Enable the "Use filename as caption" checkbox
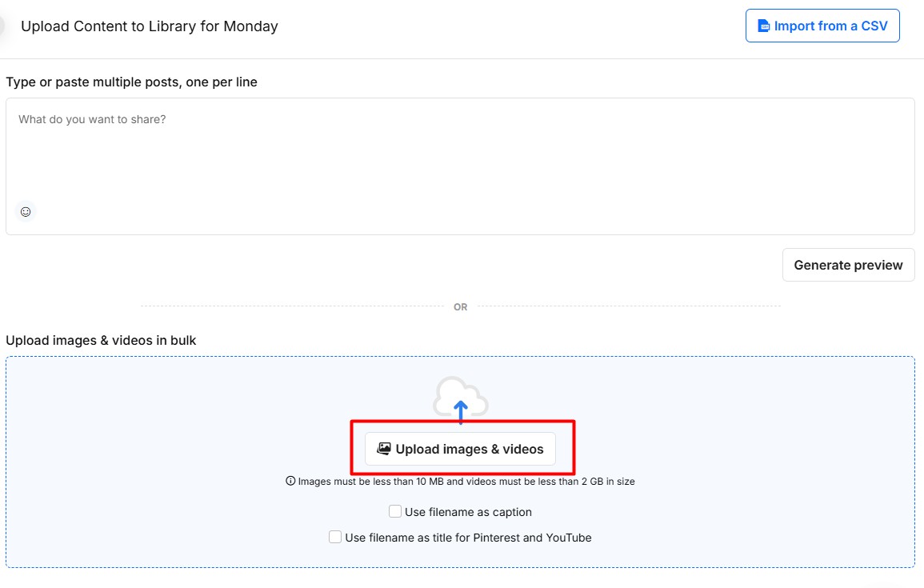 point(394,510)
